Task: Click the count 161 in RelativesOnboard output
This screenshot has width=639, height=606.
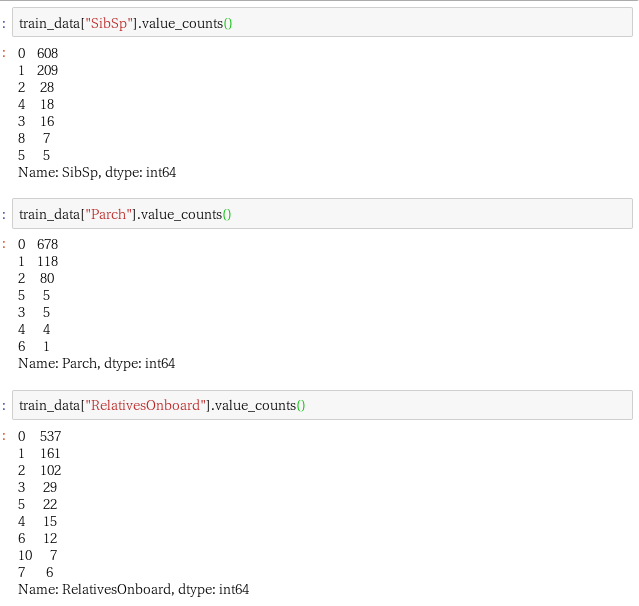Action: [x=50, y=454]
